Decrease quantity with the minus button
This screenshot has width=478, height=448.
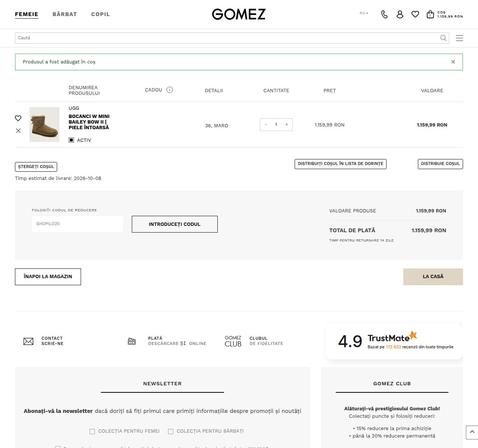tap(266, 125)
